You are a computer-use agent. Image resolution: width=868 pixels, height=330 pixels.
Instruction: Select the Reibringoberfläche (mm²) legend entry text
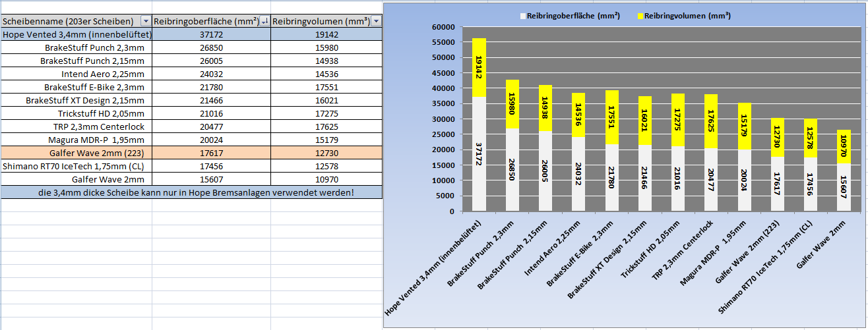tap(573, 16)
